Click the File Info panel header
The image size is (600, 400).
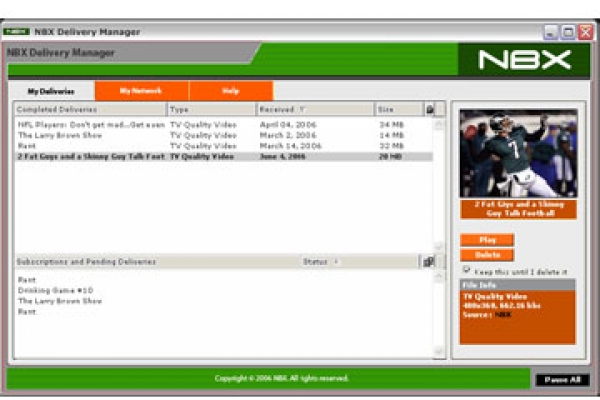pyautogui.click(x=517, y=285)
